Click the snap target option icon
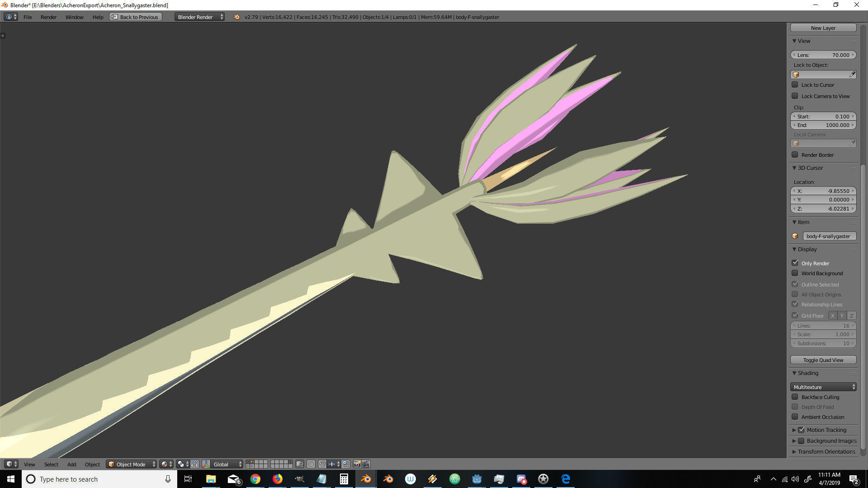The image size is (868, 488). coord(346,464)
